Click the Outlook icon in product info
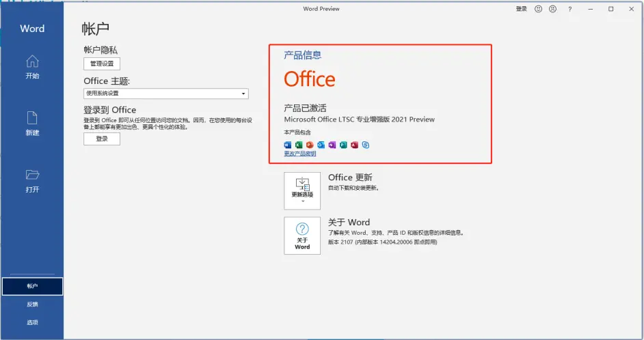Image resolution: width=644 pixels, height=340 pixels. point(321,145)
